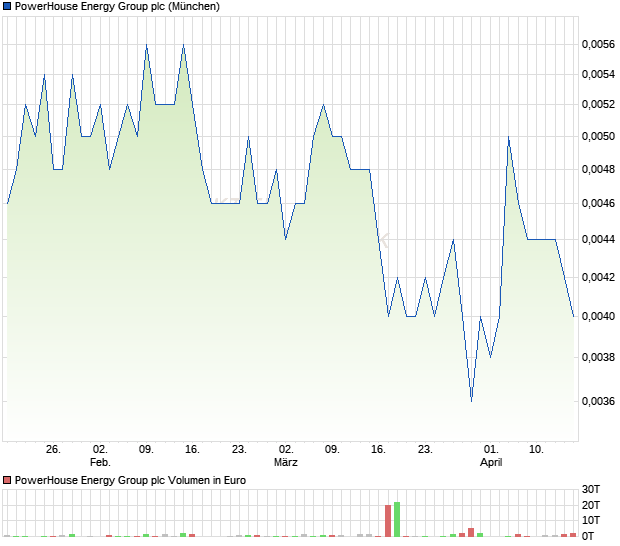Click the 0T volume axis label
The image size is (620, 546).
588,536
